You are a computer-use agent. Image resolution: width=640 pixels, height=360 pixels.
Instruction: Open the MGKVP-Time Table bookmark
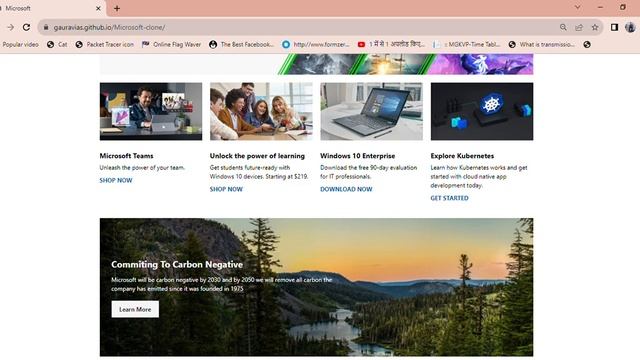(467, 44)
